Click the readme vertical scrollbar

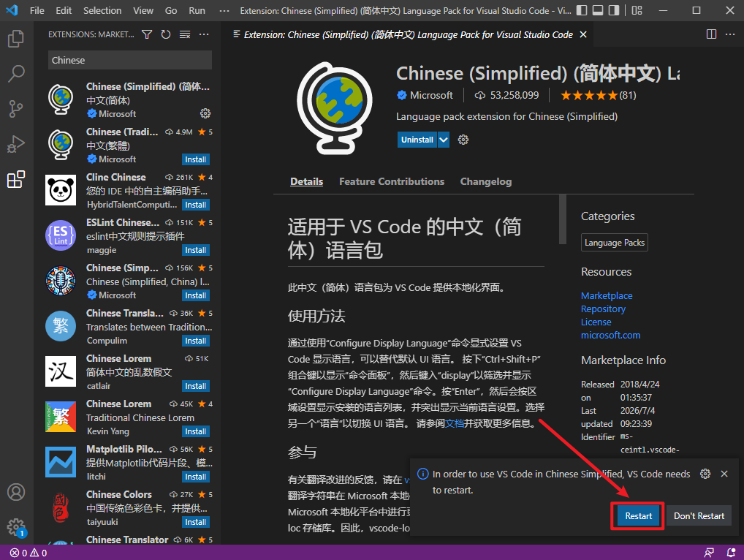coord(563,219)
